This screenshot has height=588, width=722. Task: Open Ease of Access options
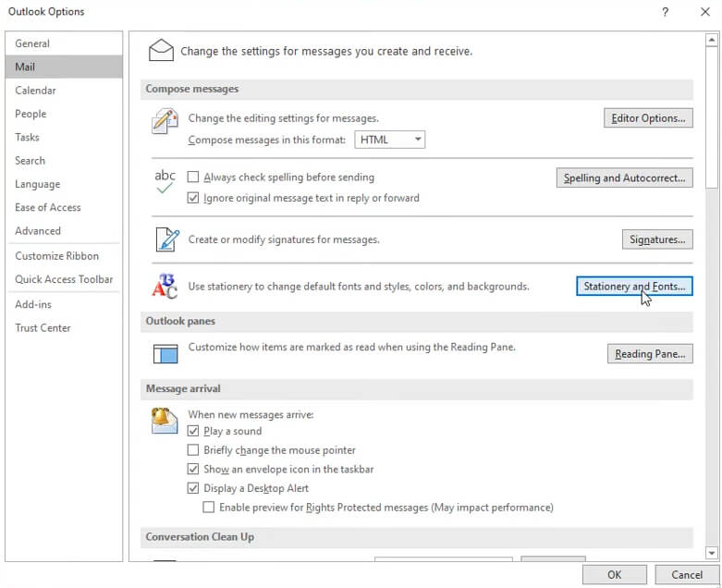[64, 208]
